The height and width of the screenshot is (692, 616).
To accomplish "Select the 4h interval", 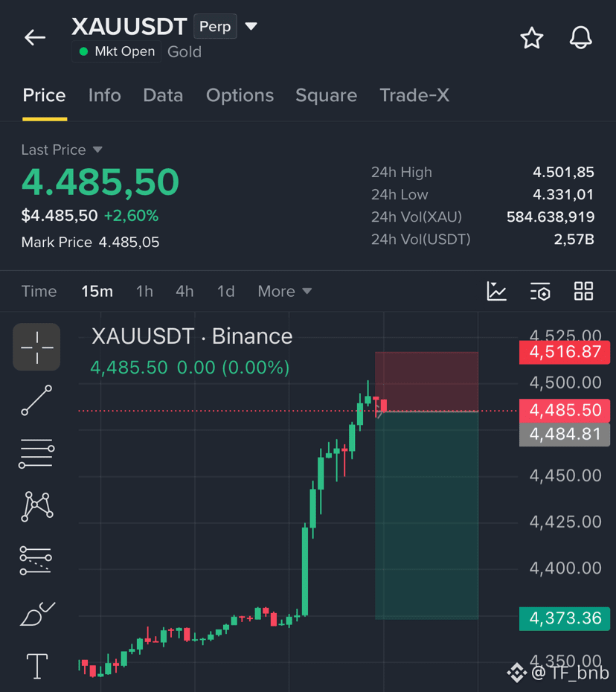I will pos(185,291).
